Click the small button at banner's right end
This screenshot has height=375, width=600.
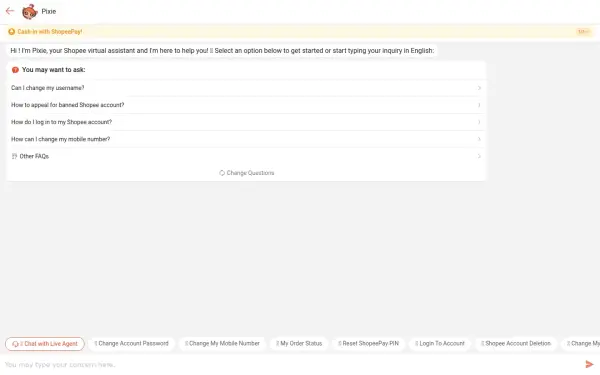(584, 32)
